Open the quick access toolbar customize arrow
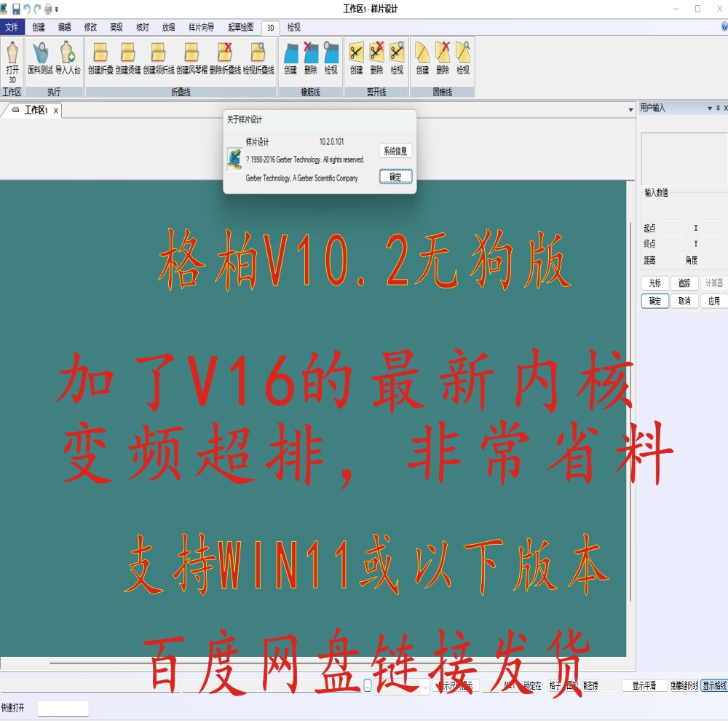This screenshot has width=728, height=721. [57, 9]
